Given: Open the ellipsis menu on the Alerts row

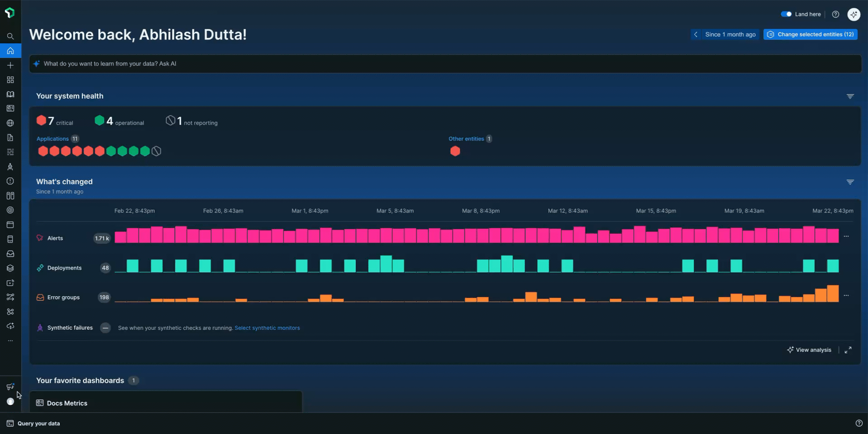Looking at the screenshot, I should tap(847, 236).
